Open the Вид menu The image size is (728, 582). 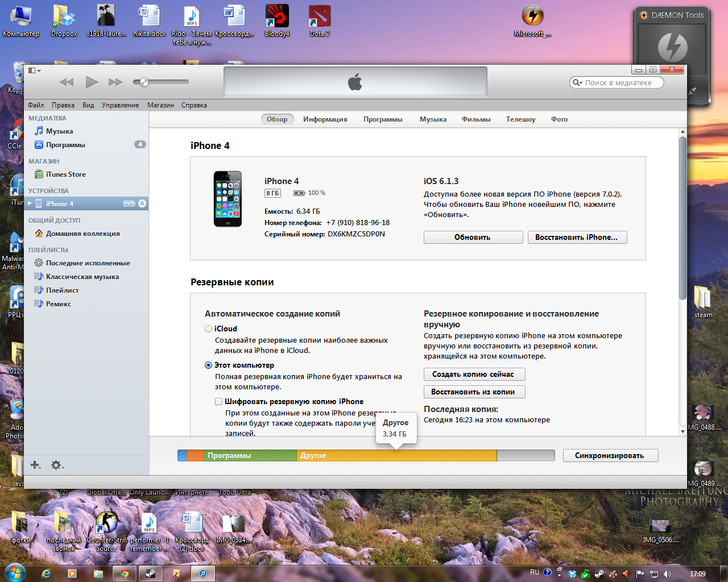[88, 105]
